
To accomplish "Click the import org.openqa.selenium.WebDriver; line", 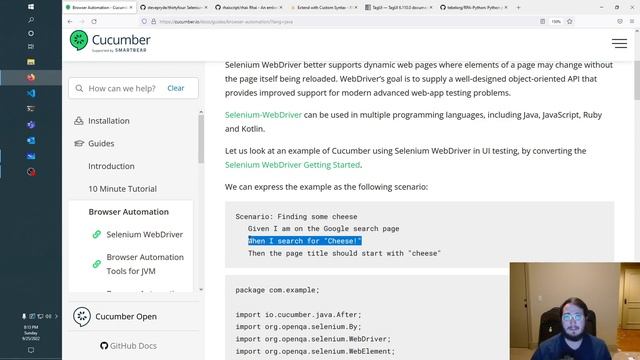I will click(x=313, y=339).
